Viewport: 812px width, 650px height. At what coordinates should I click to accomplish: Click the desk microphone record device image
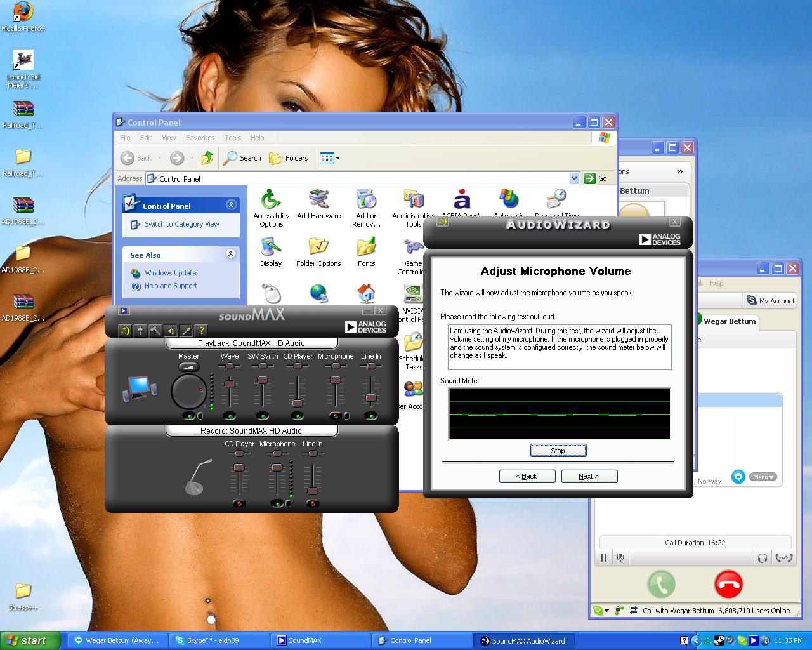pyautogui.click(x=199, y=477)
